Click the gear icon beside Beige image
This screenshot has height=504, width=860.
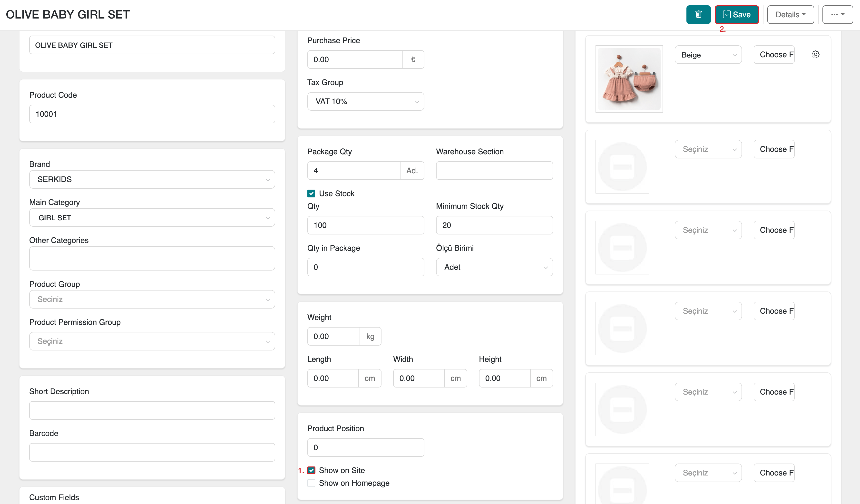coord(815,55)
